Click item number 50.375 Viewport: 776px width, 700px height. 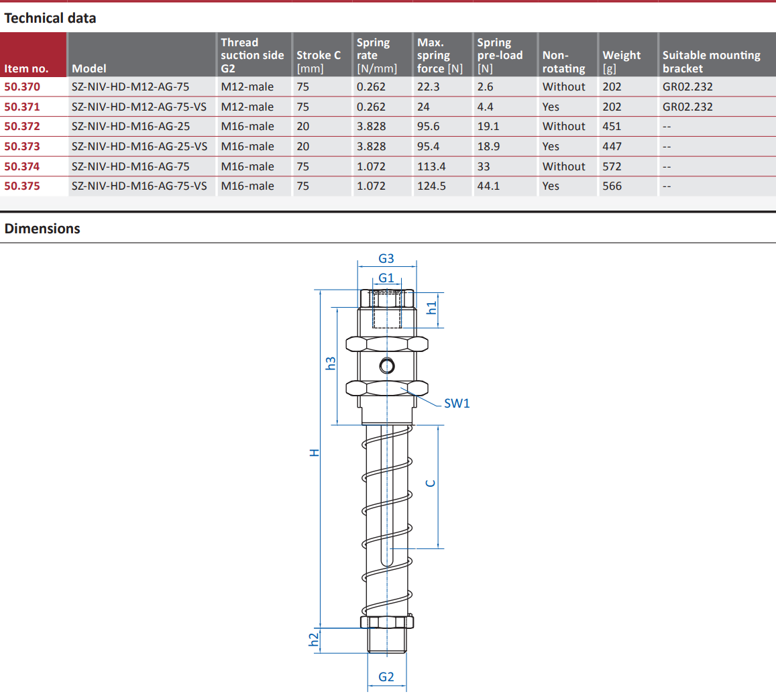pyautogui.click(x=22, y=186)
